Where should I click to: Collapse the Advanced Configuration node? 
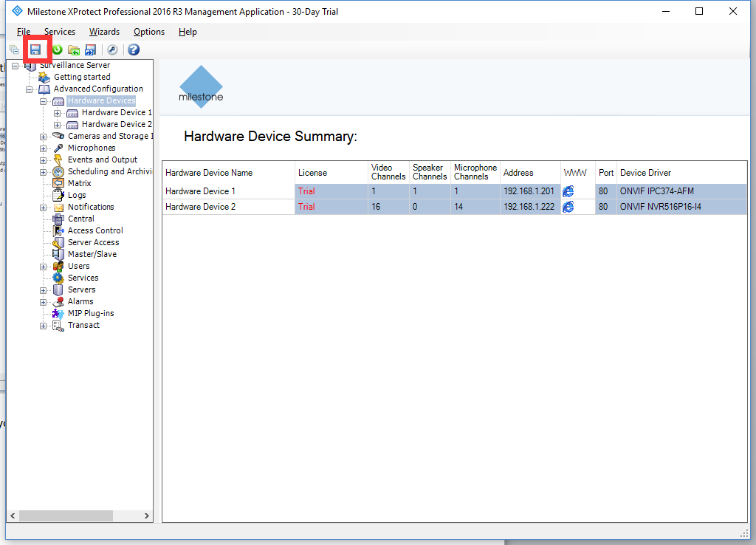point(30,89)
